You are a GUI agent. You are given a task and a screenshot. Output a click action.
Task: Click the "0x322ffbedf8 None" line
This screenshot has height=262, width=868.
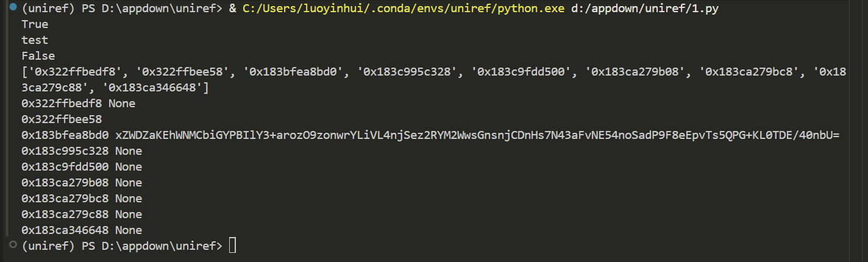(x=78, y=104)
